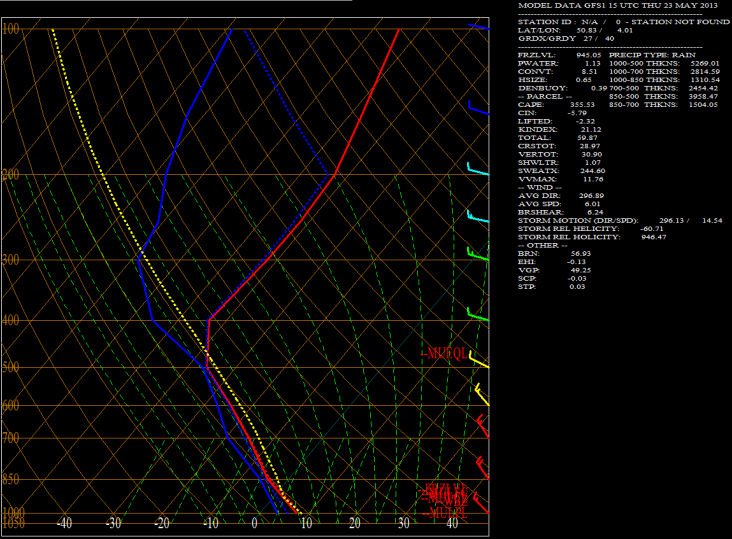Select the CRSTOT value 28.97

point(591,146)
